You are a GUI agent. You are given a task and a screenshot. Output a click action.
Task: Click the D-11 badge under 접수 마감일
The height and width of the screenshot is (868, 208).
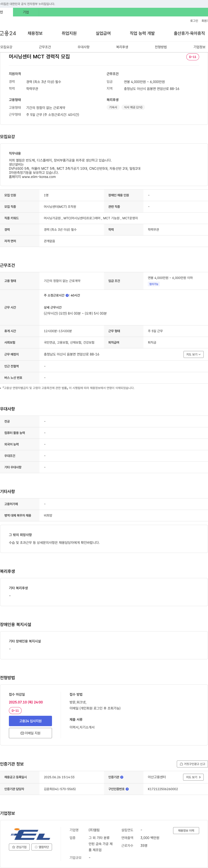(x=15, y=710)
